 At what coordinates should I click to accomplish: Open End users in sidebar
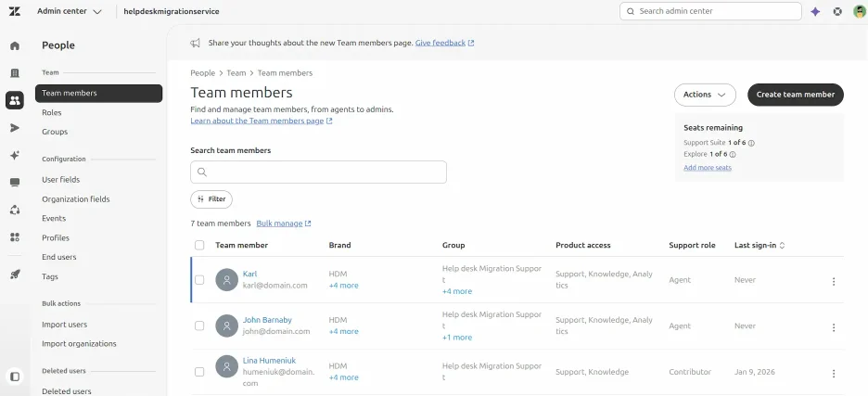[59, 257]
